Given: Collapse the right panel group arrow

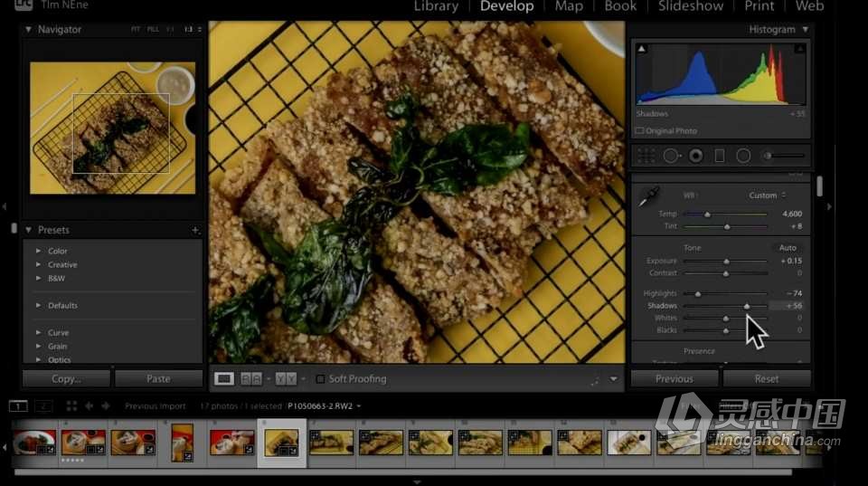Looking at the screenshot, I should click(x=829, y=206).
